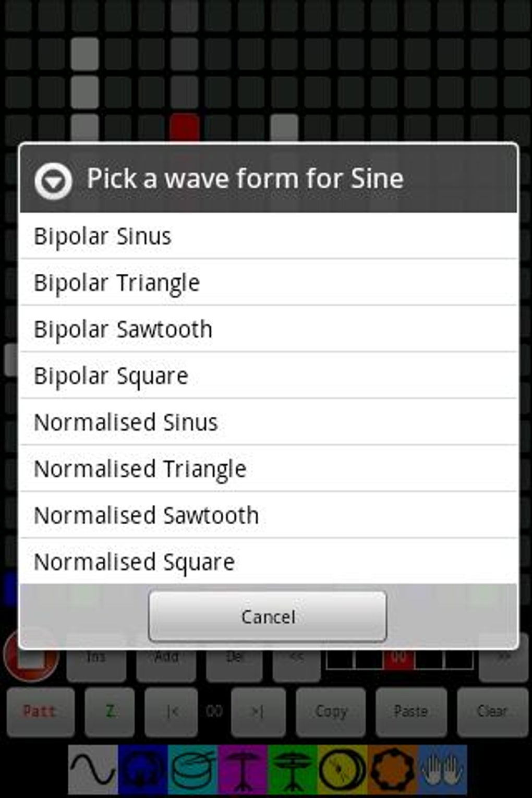The image size is (532, 798).
Task: Select the snare drum instrument icon
Action: 192,770
